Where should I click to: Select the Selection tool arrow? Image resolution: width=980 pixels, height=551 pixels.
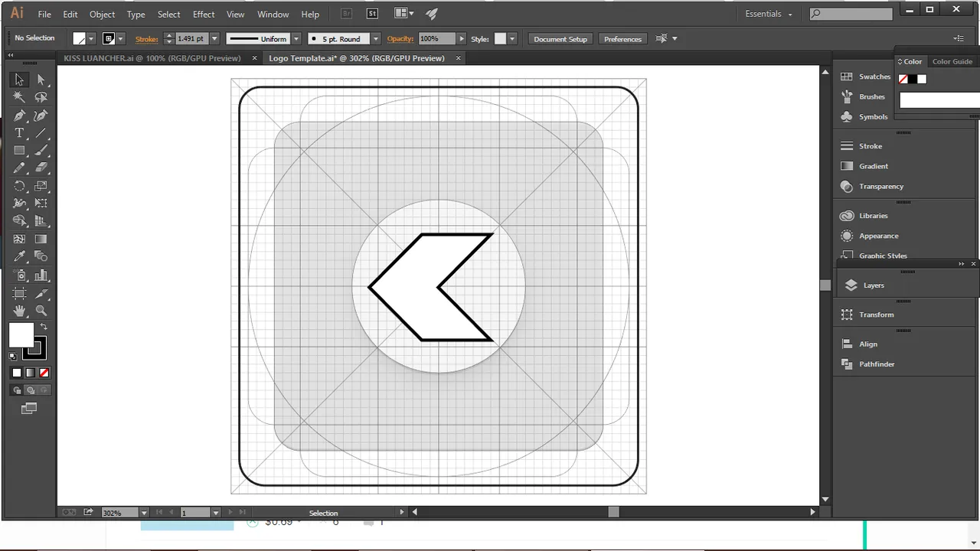click(x=19, y=80)
